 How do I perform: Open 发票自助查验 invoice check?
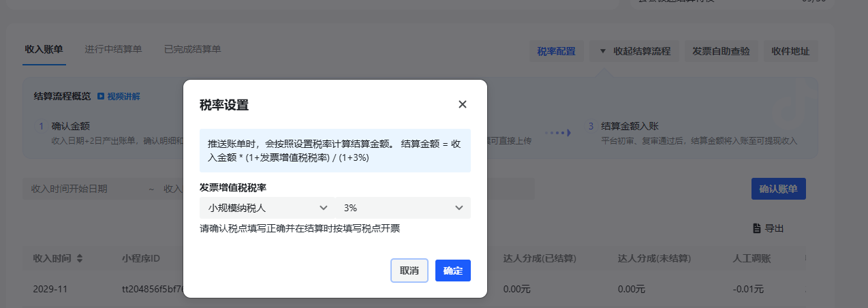tap(720, 51)
